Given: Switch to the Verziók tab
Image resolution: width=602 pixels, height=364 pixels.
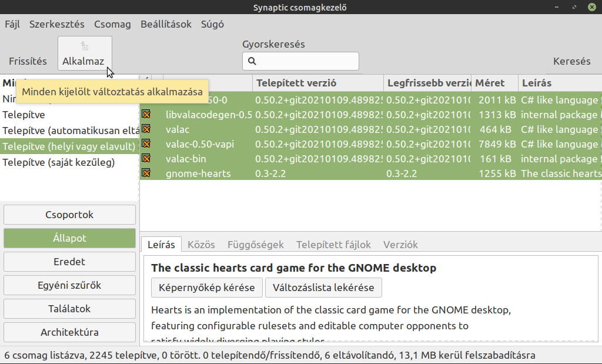Looking at the screenshot, I should pyautogui.click(x=400, y=245).
